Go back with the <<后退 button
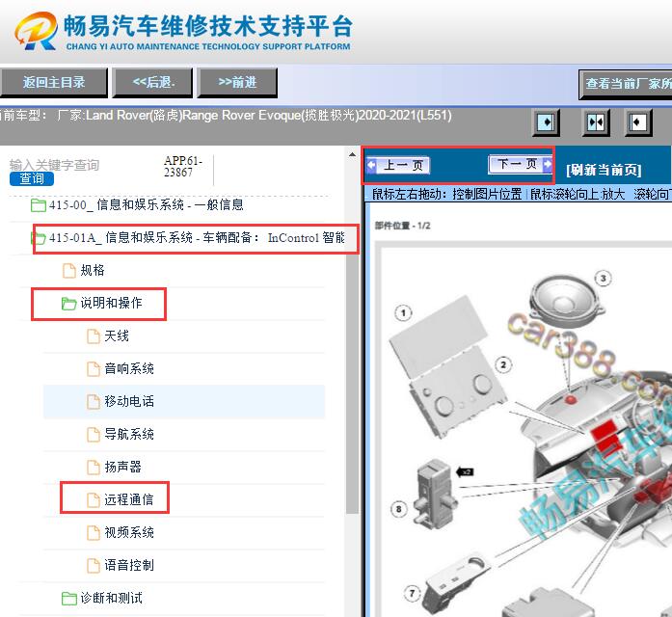This screenshot has height=617, width=672. click(x=152, y=82)
